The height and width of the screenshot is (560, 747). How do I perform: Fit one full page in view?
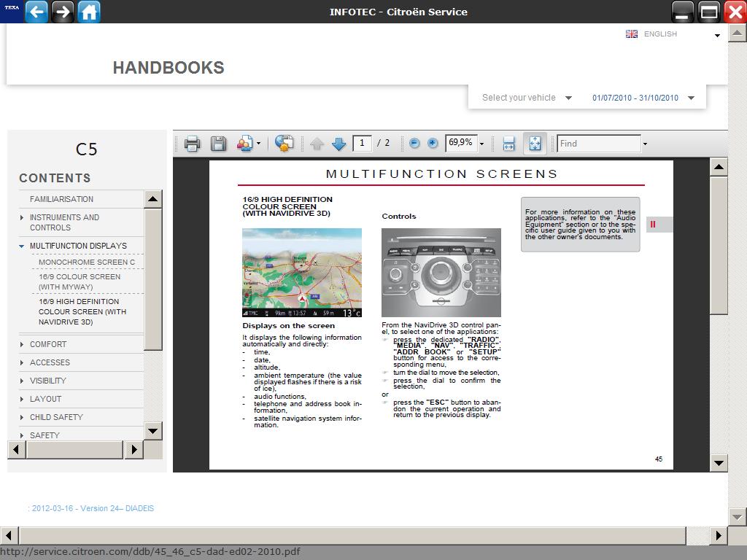[x=535, y=144]
